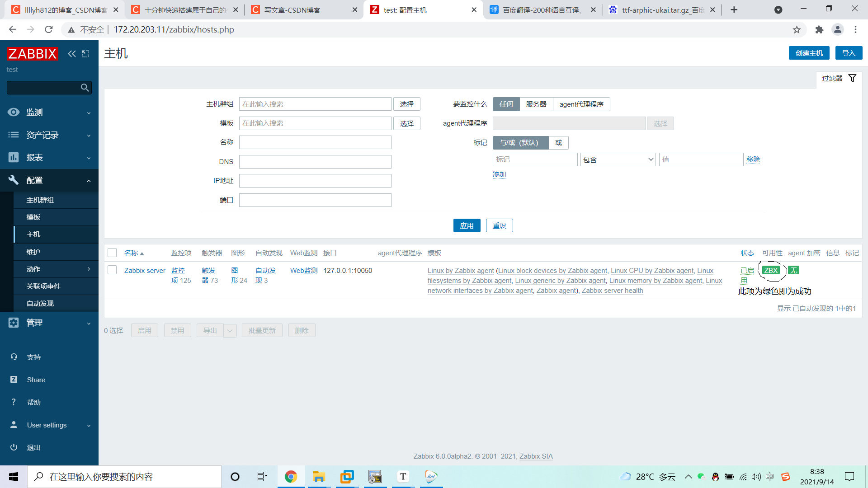Click the logout power icon

[14, 447]
